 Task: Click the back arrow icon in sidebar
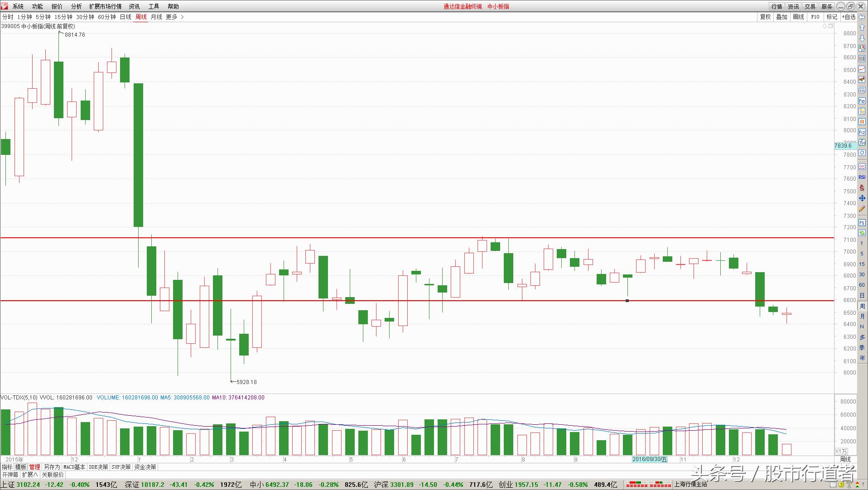(x=862, y=17)
